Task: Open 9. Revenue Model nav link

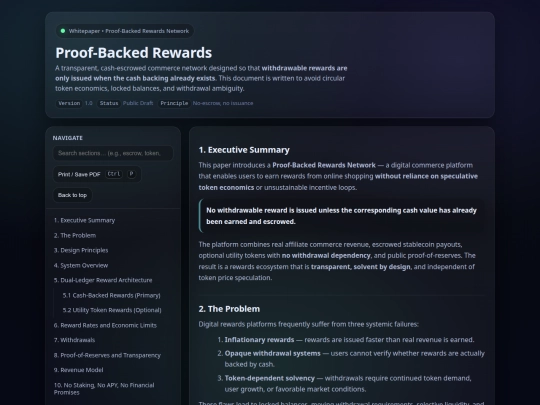Action: [x=79, y=370]
